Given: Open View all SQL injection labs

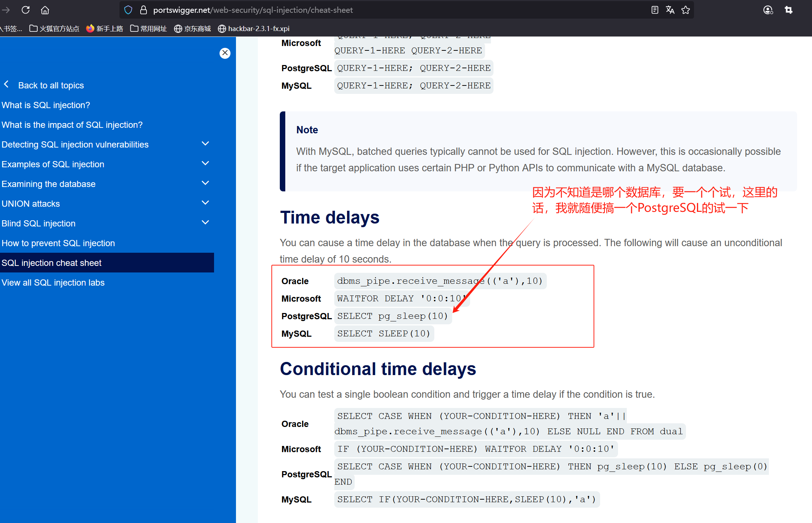Looking at the screenshot, I should [x=53, y=282].
